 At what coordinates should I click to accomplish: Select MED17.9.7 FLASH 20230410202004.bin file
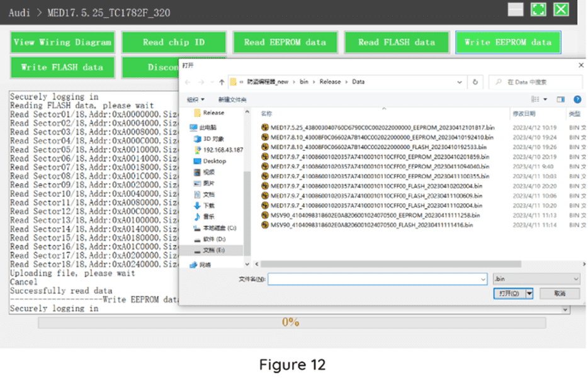[x=372, y=186]
